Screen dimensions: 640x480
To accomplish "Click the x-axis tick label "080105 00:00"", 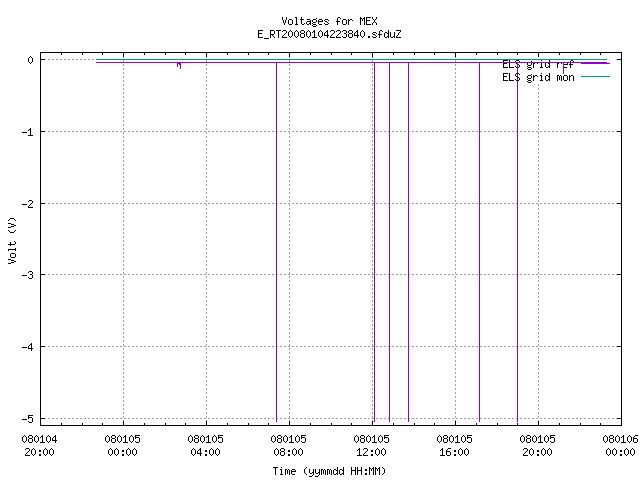I will click(x=122, y=446).
